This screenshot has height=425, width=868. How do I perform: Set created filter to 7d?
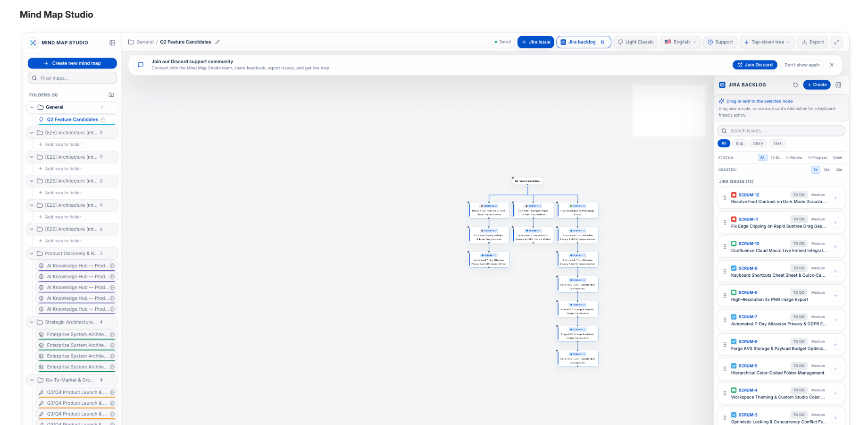pyautogui.click(x=815, y=170)
